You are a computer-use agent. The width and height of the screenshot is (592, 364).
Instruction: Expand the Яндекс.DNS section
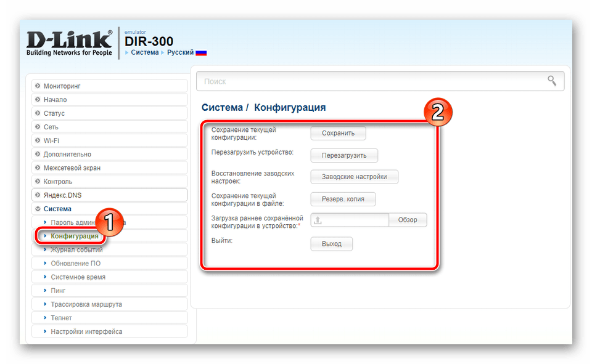(x=110, y=195)
